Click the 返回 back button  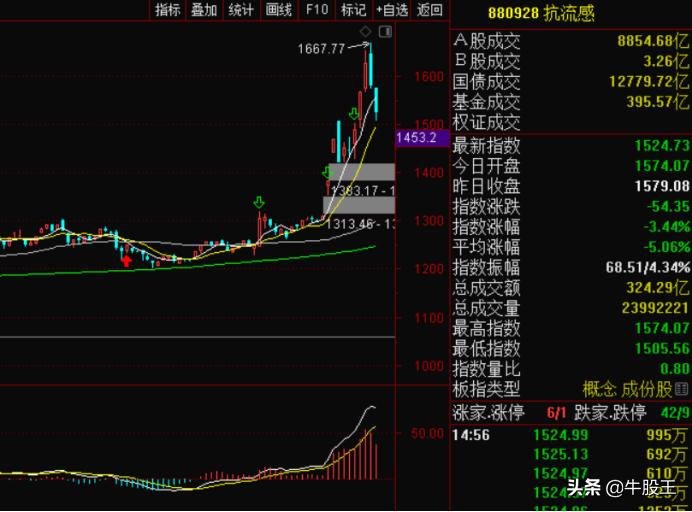pyautogui.click(x=429, y=10)
